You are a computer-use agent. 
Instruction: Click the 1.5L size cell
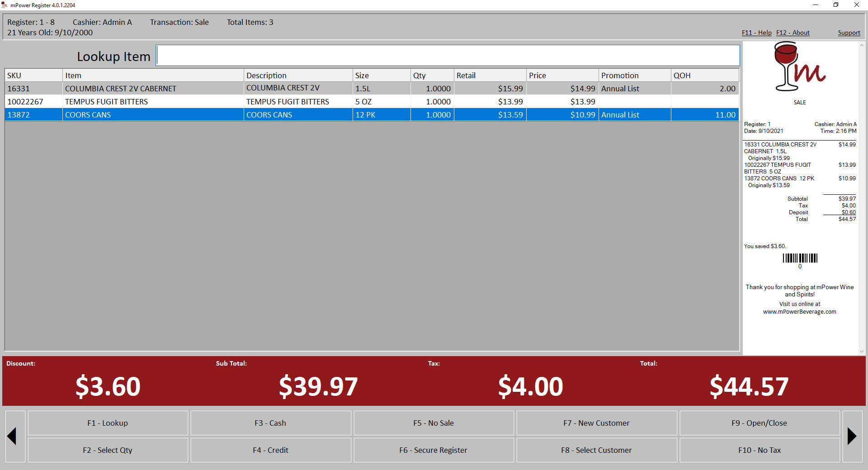[x=382, y=89]
